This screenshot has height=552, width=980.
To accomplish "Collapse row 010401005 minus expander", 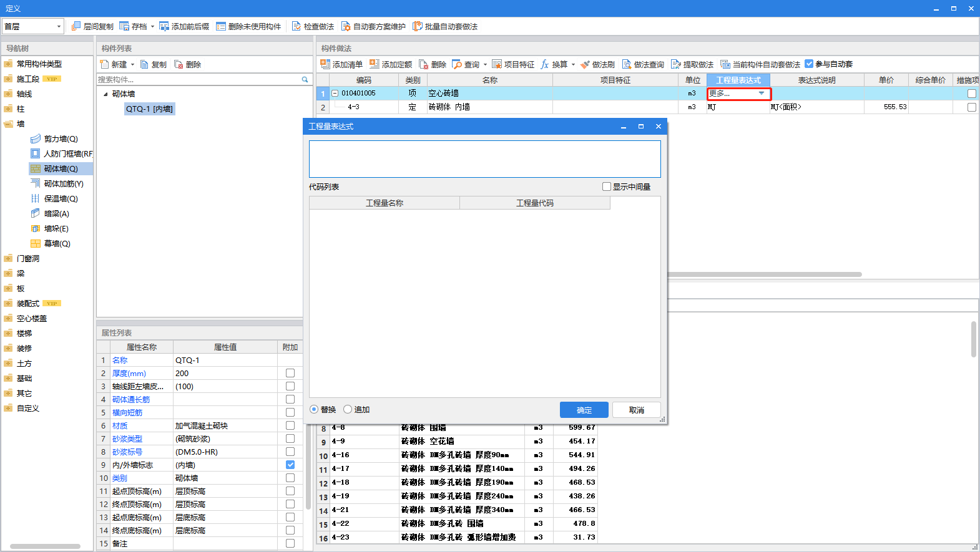I will 335,94.
